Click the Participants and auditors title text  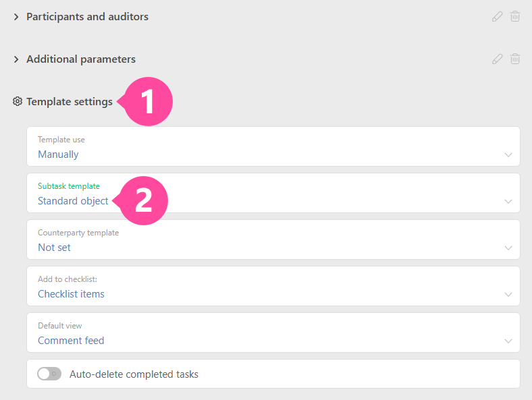click(87, 17)
